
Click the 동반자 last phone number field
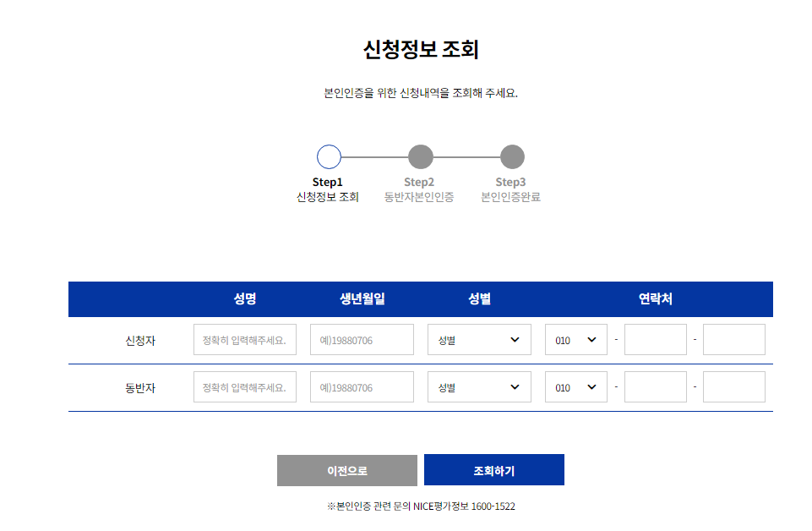[x=734, y=387]
